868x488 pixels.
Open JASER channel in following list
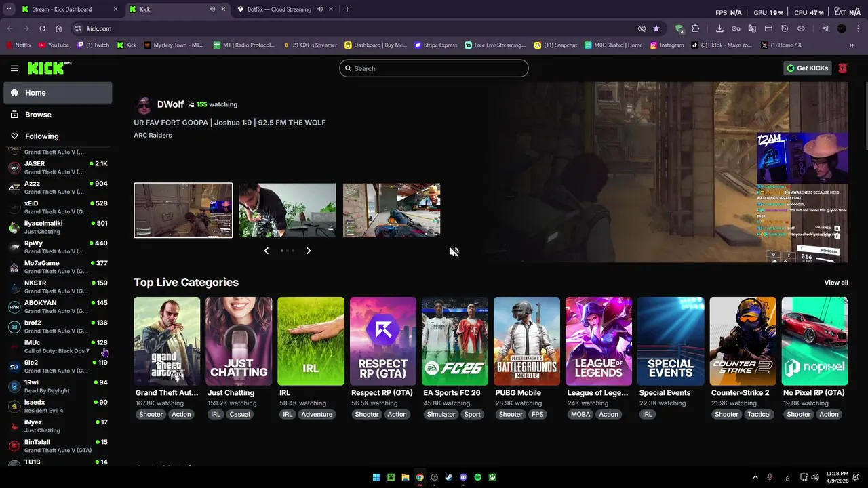click(x=58, y=167)
